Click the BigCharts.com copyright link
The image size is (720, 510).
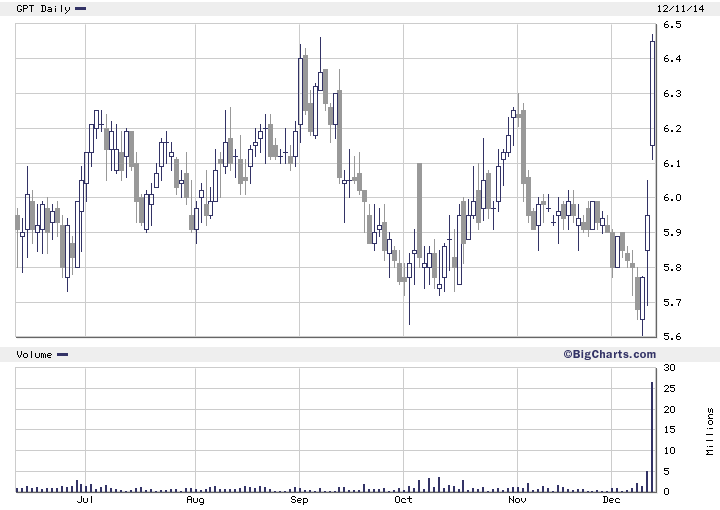pos(610,354)
